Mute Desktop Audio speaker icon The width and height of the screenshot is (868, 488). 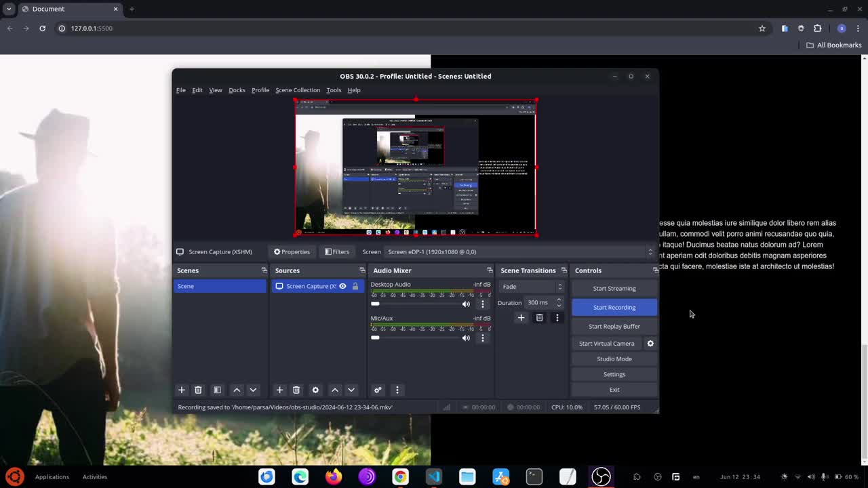tap(466, 304)
